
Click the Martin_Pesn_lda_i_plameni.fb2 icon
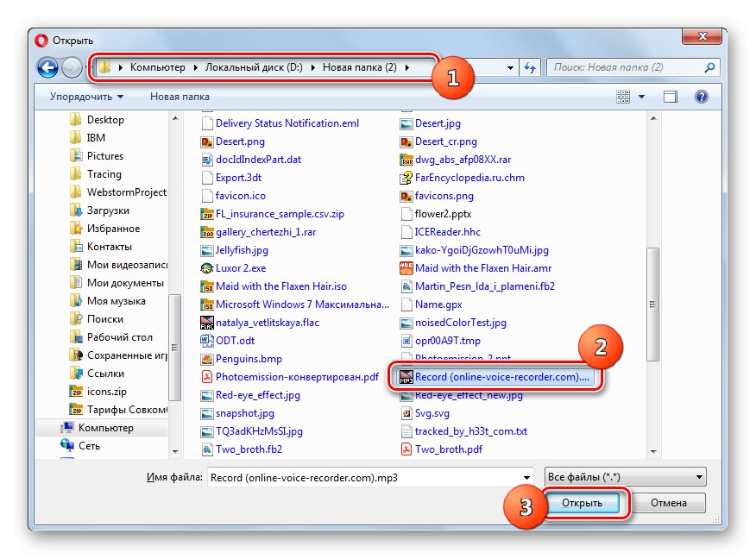click(406, 286)
